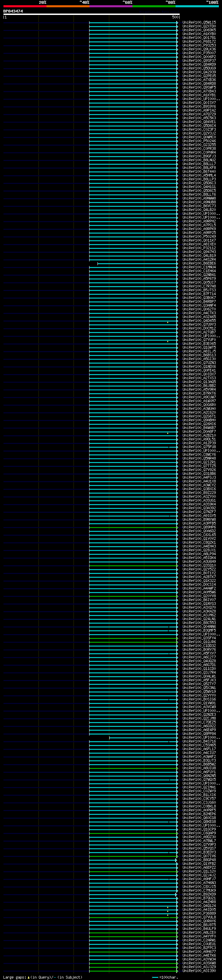This screenshot has height=980, width=222.
Task: Select label UniRef100_B6EBE6
Action: pyautogui.click(x=199, y=263)
